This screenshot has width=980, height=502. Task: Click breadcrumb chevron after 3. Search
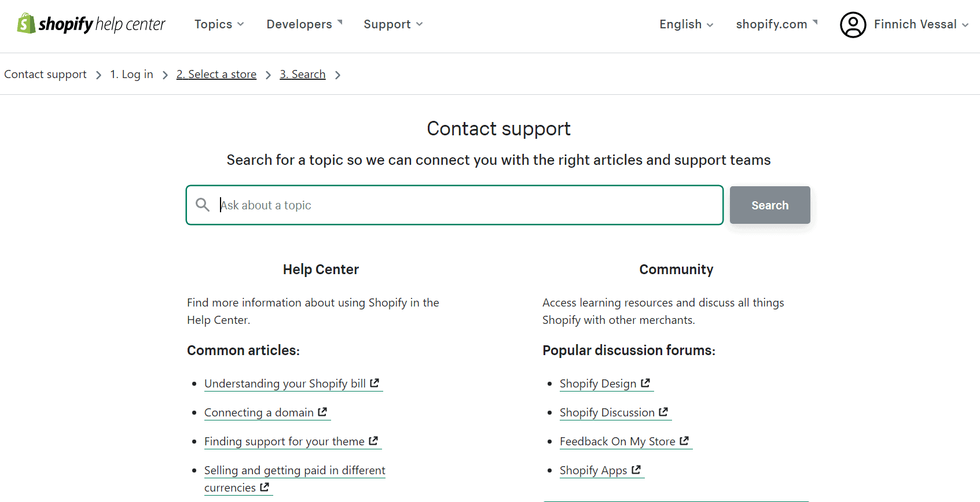(x=338, y=75)
